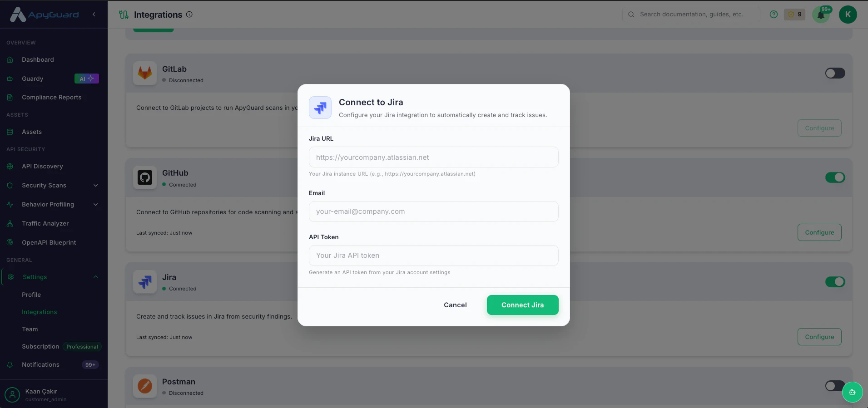
Task: Click the Traffic Analyzer network icon
Action: 10,224
